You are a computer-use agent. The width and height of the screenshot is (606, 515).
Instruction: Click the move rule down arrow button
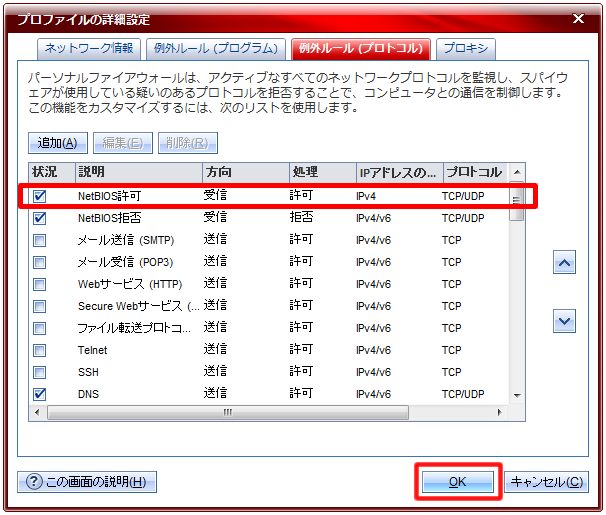click(x=565, y=321)
